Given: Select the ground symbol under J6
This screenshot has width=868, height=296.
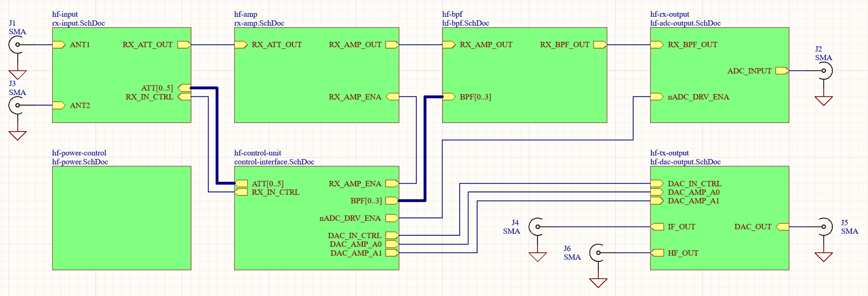Looking at the screenshot, I should [598, 283].
